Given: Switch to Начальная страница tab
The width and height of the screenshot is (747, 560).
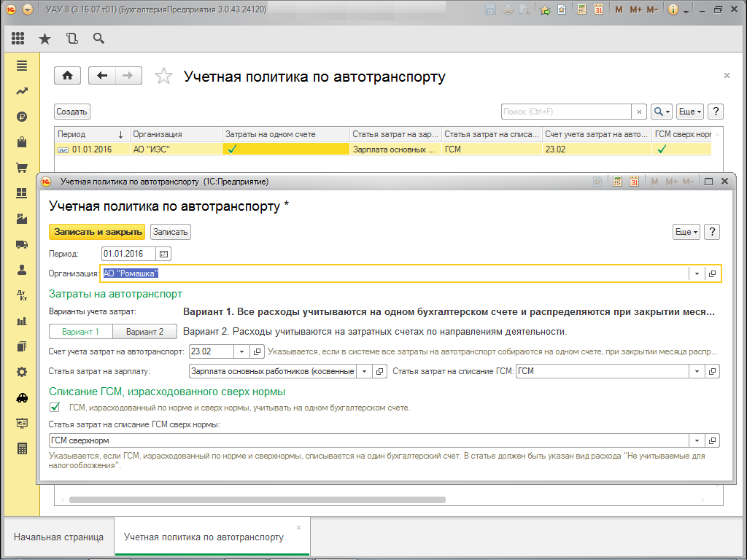Looking at the screenshot, I should click(58, 537).
